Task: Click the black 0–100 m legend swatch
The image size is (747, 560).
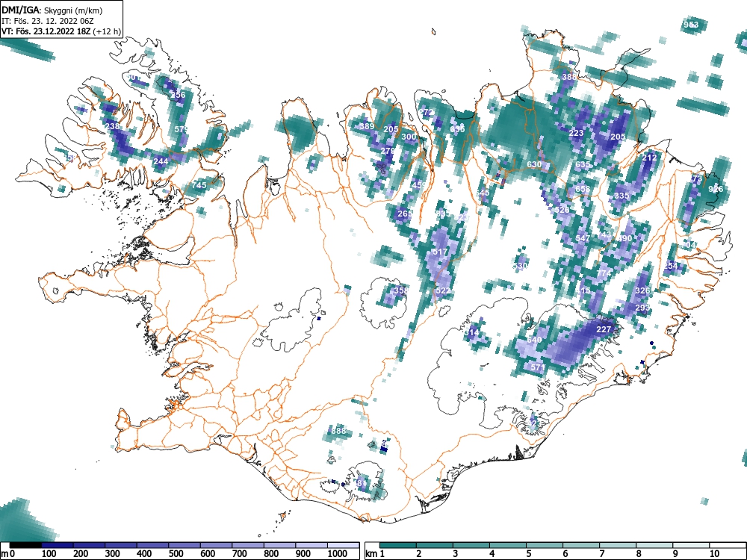Action: pyautogui.click(x=25, y=545)
